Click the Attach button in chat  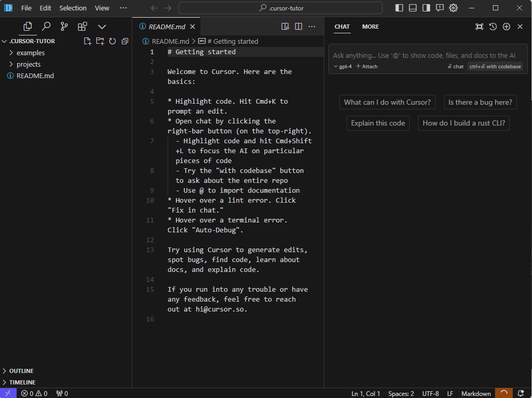[x=367, y=67]
